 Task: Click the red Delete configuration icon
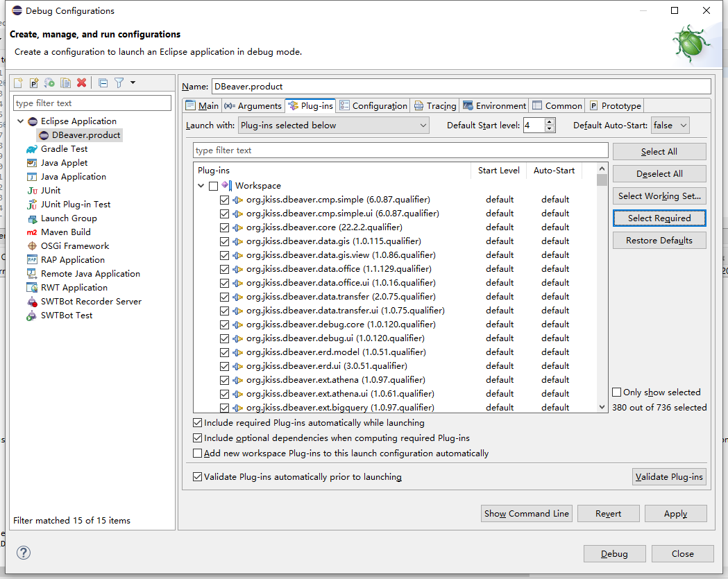82,83
